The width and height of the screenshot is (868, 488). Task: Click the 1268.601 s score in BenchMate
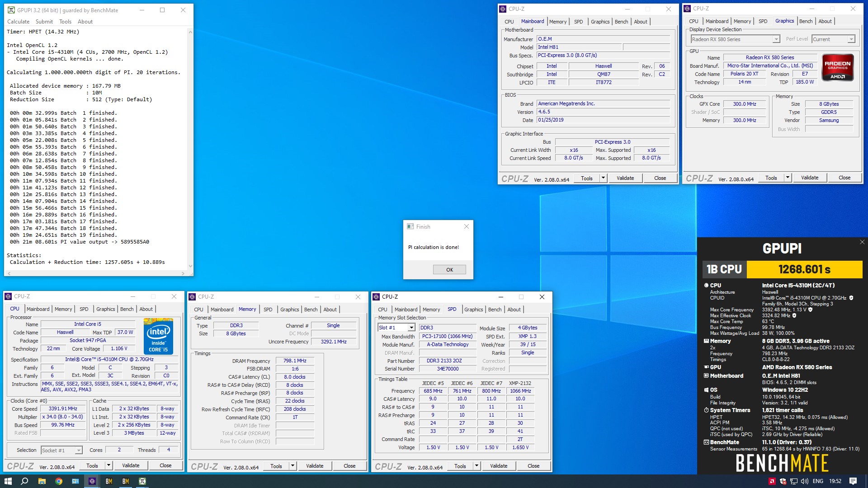804,270
